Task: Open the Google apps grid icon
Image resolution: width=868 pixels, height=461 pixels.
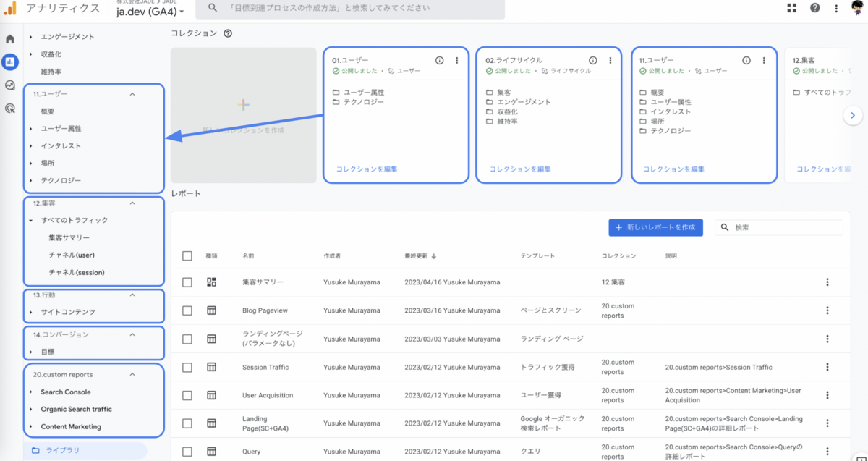Action: (x=791, y=8)
